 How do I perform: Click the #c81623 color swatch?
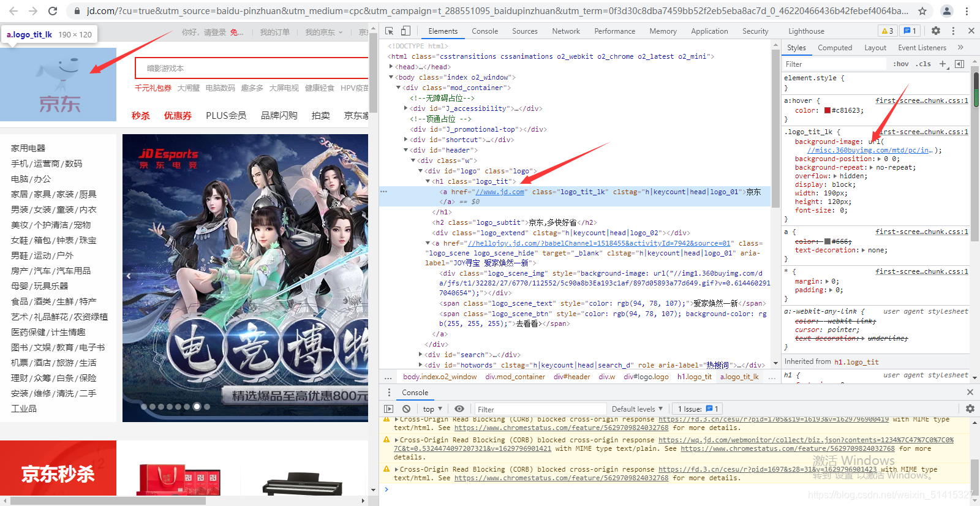(x=827, y=111)
